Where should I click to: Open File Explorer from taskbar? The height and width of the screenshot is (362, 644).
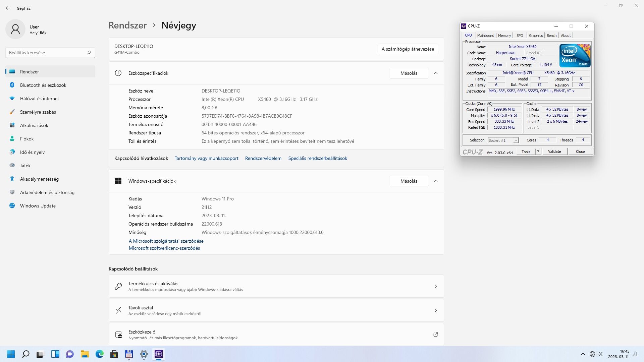(x=85, y=354)
